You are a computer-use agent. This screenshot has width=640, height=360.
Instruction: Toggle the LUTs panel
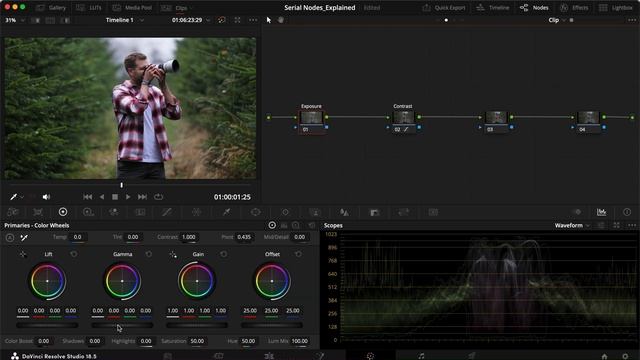coord(89,8)
